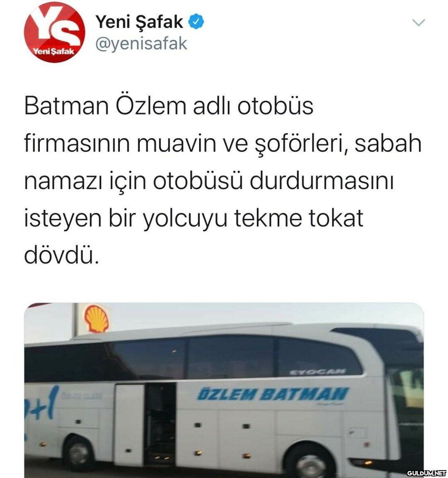The height and width of the screenshot is (478, 448).
Task: Click the EYOCAN text on the bus window
Action: [x=317, y=371]
